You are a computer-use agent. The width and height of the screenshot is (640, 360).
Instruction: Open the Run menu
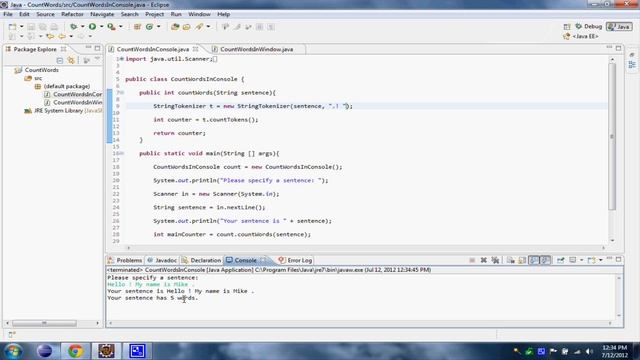point(176,14)
